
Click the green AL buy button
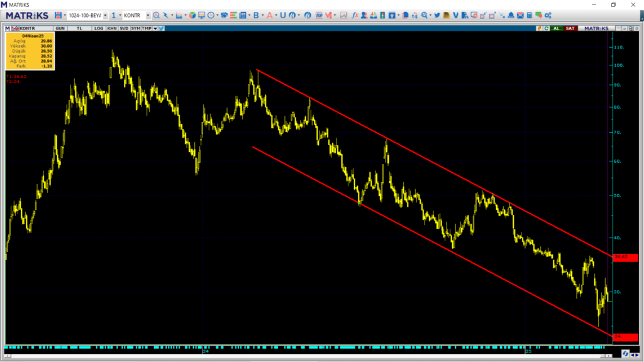coord(557,28)
